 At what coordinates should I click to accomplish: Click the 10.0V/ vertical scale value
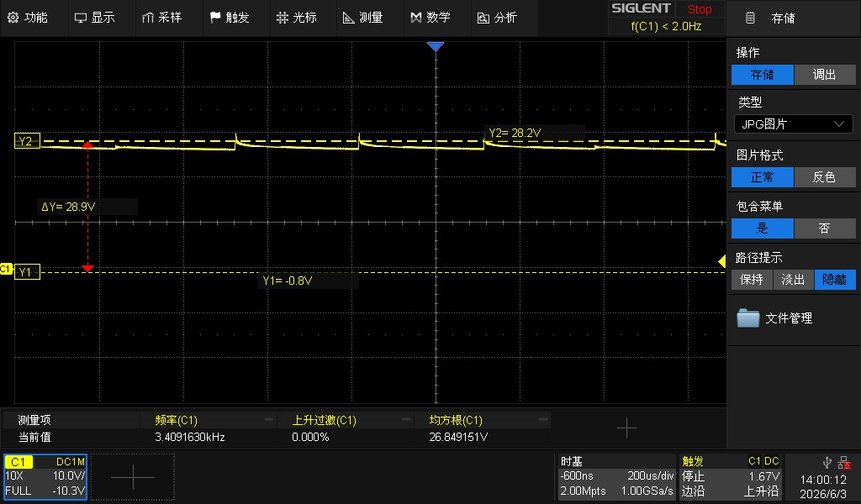[x=69, y=476]
